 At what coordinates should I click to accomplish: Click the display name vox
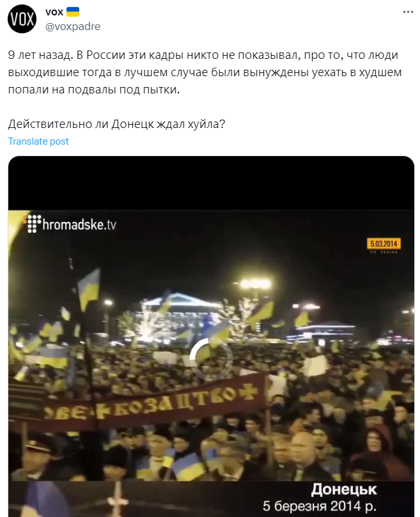[54, 12]
